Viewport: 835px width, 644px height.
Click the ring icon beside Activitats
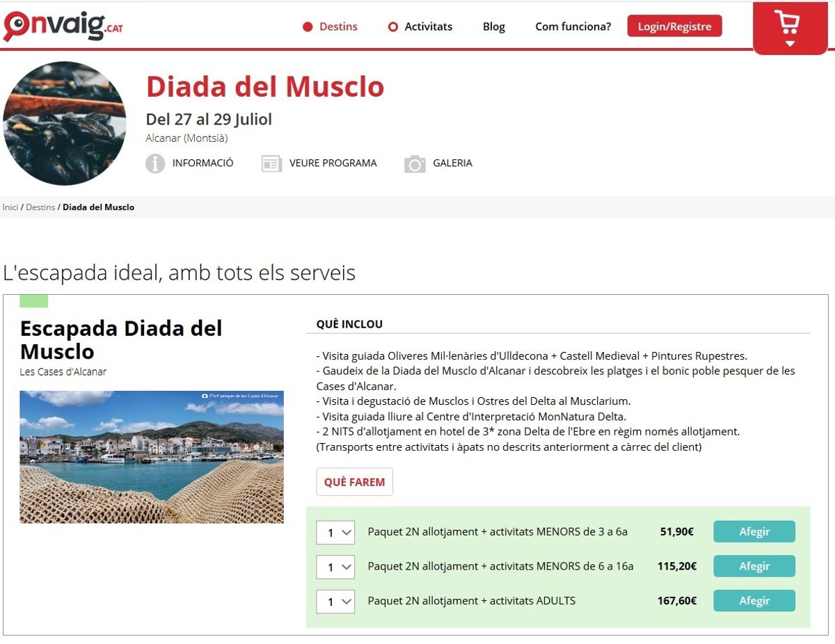point(393,27)
